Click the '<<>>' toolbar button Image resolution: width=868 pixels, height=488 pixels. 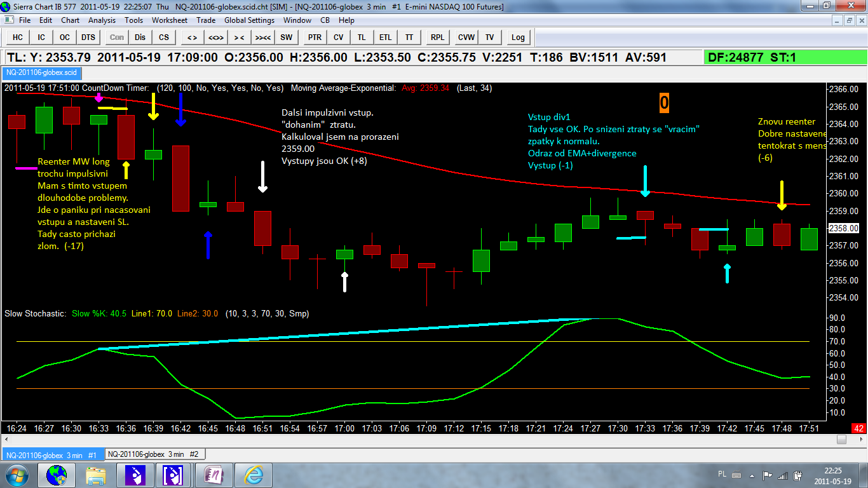(216, 37)
